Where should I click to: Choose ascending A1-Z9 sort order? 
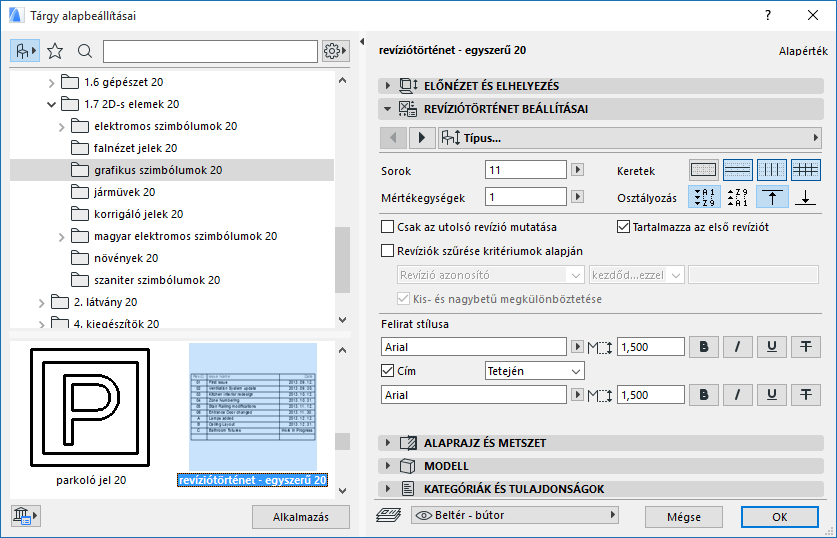tap(705, 197)
